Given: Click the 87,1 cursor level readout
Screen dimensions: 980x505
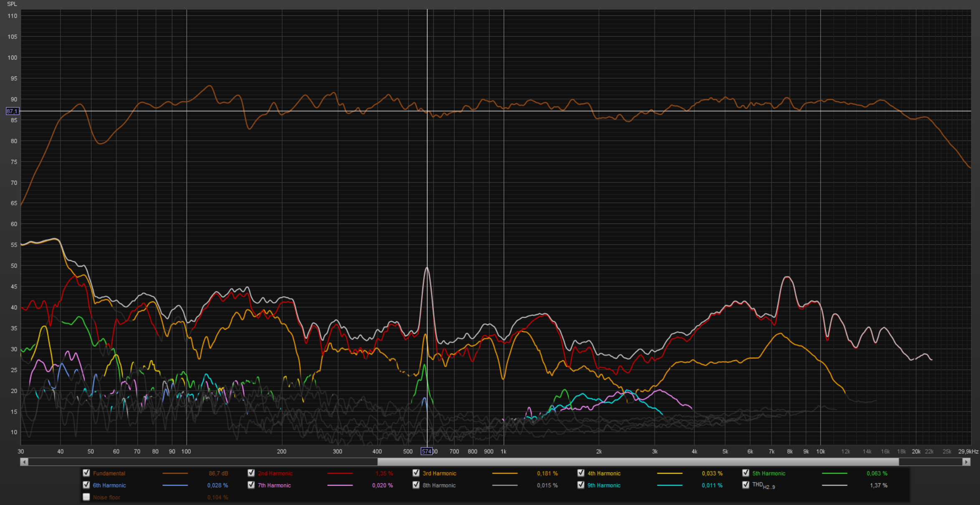Looking at the screenshot, I should point(12,111).
